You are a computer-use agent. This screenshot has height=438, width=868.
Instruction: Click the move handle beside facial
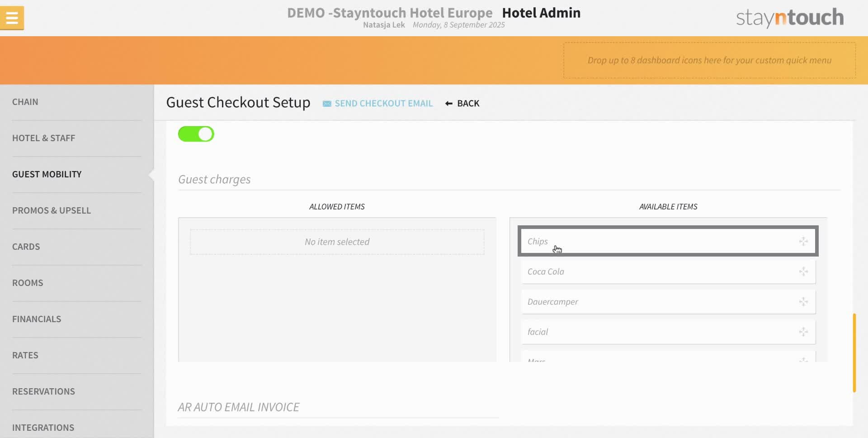(803, 332)
